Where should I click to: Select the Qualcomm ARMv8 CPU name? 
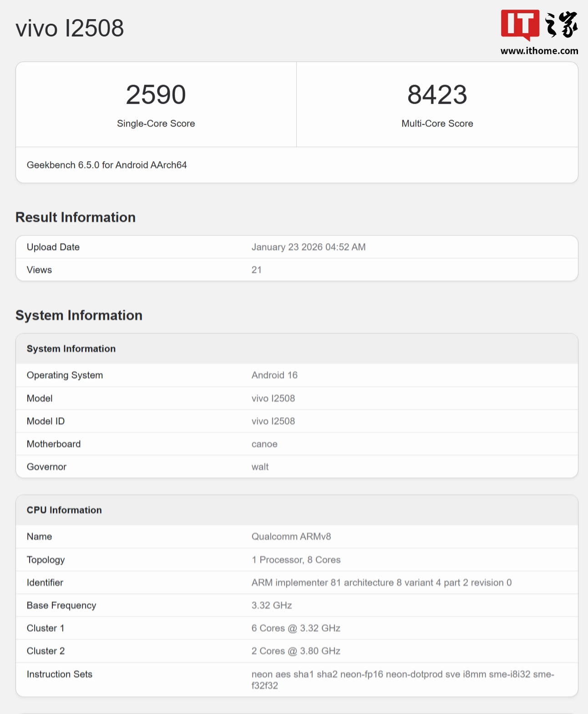(x=291, y=536)
